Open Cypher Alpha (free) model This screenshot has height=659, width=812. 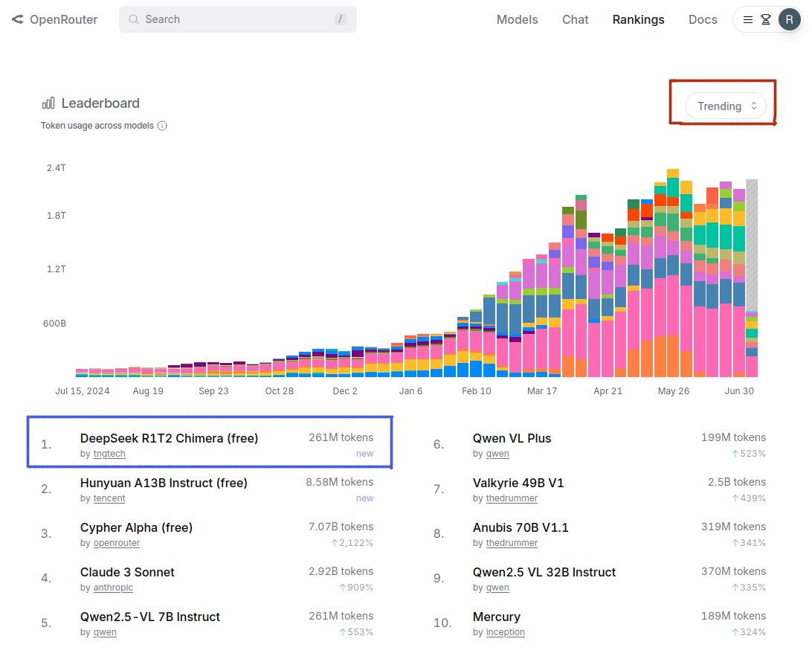(x=136, y=527)
